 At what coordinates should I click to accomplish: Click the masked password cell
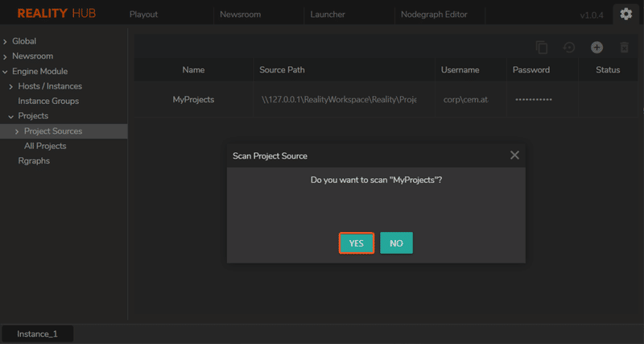coord(542,99)
